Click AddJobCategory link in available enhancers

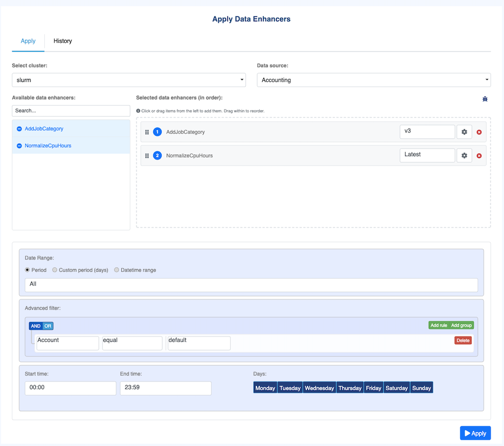click(x=44, y=129)
